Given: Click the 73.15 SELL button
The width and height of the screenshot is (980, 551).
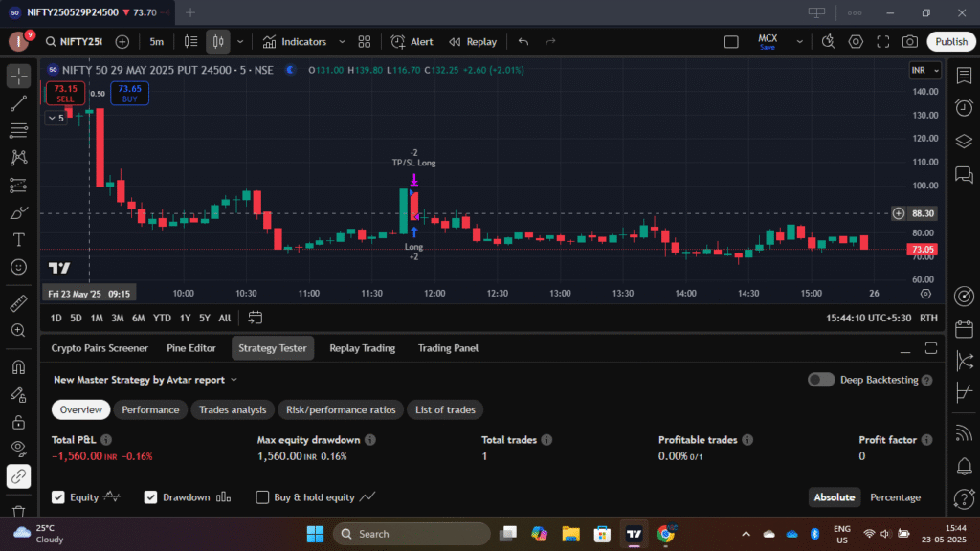Looking at the screenshot, I should (65, 93).
